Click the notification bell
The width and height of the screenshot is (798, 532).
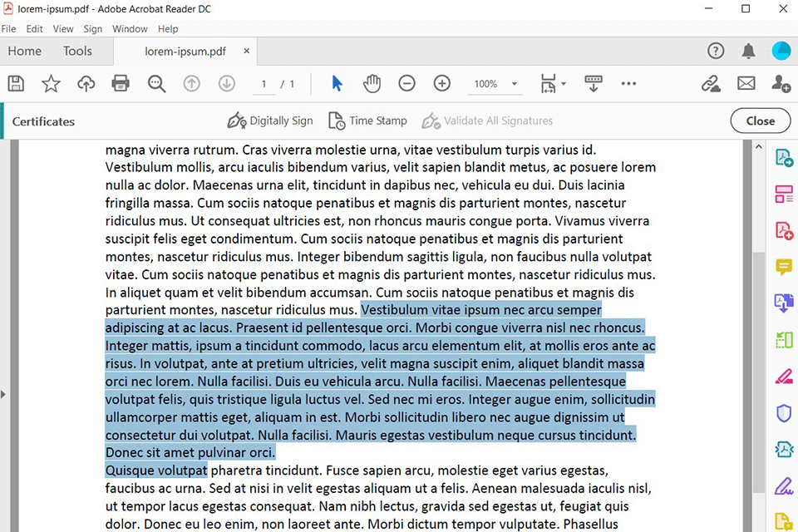[747, 51]
